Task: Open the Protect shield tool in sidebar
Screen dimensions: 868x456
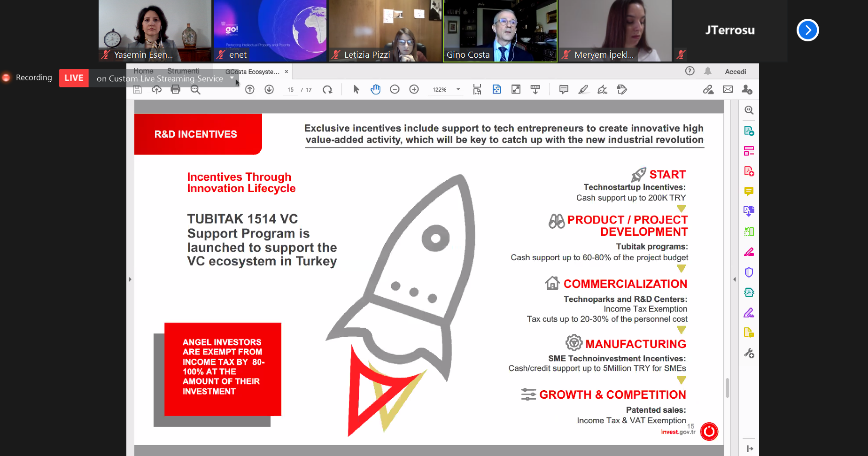Action: coord(749,272)
